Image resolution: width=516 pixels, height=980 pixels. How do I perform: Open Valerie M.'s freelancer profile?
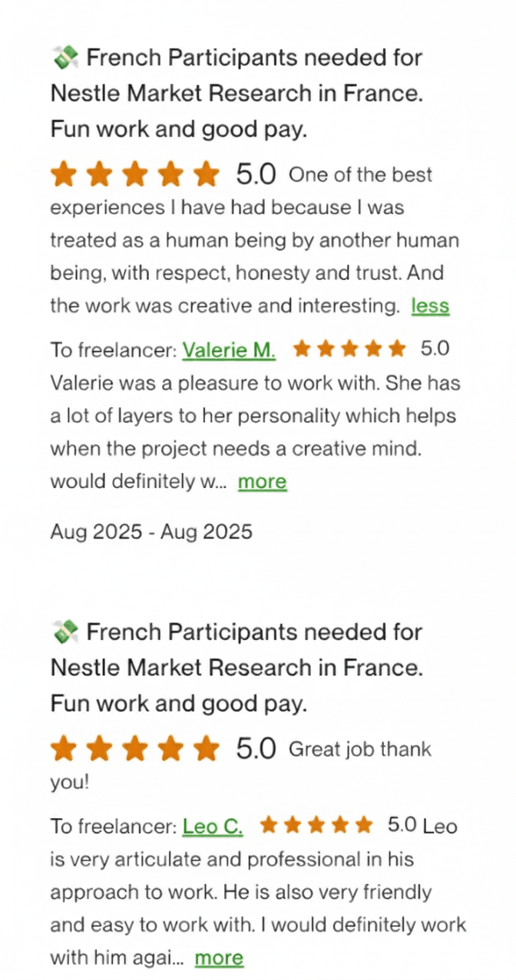[229, 350]
